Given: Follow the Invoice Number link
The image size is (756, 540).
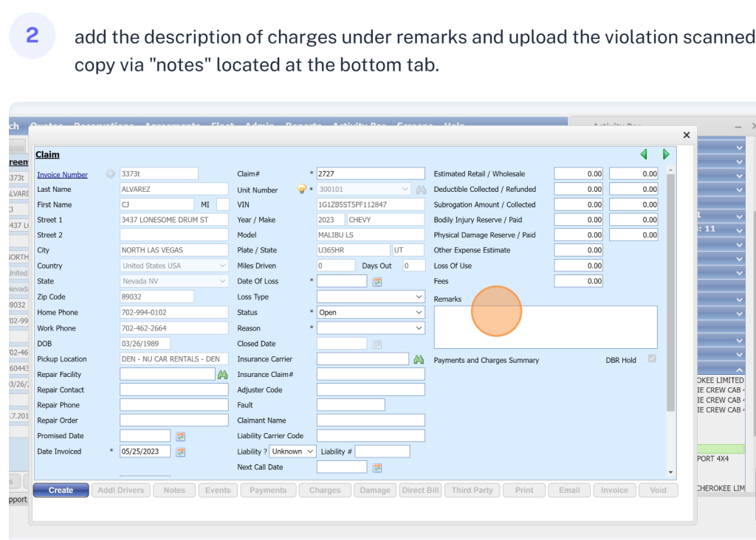Looking at the screenshot, I should coord(63,175).
